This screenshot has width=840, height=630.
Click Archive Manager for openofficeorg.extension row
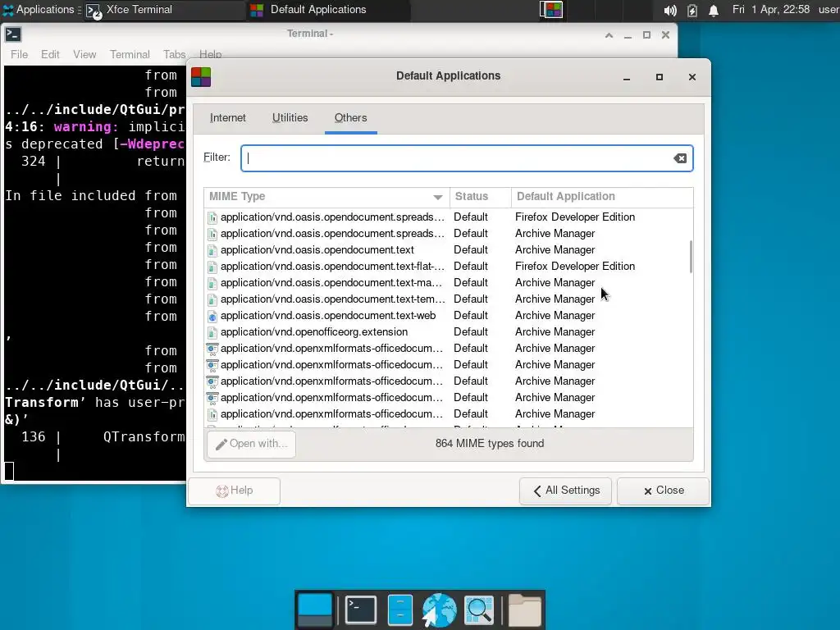click(555, 332)
